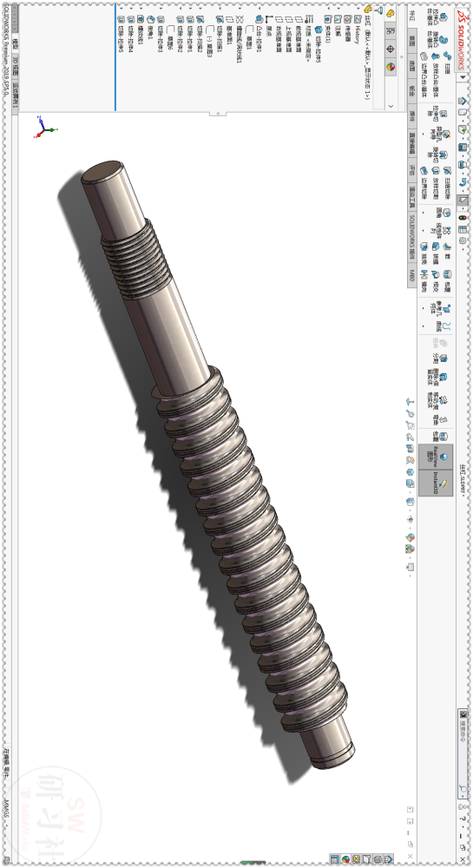Open the MBD ribbon tab
Image resolution: width=473 pixels, height=868 pixels.
point(412,275)
